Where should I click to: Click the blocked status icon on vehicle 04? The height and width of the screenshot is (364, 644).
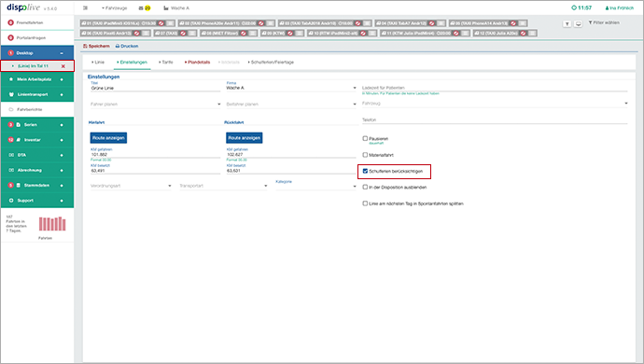tap(431, 23)
